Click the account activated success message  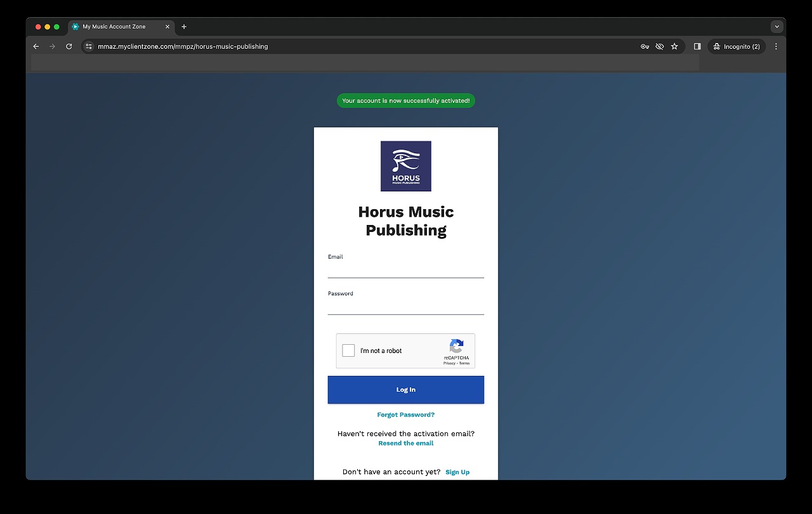coord(406,101)
